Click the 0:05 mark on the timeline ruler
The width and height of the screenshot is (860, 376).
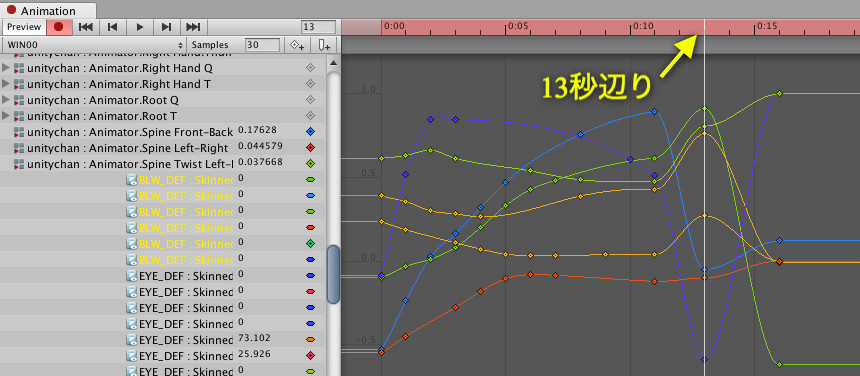coord(518,25)
